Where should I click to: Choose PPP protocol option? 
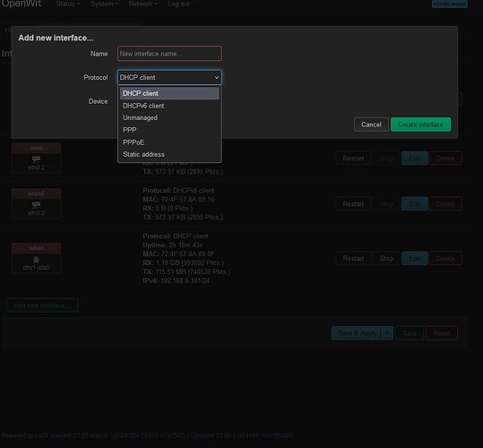coord(169,130)
